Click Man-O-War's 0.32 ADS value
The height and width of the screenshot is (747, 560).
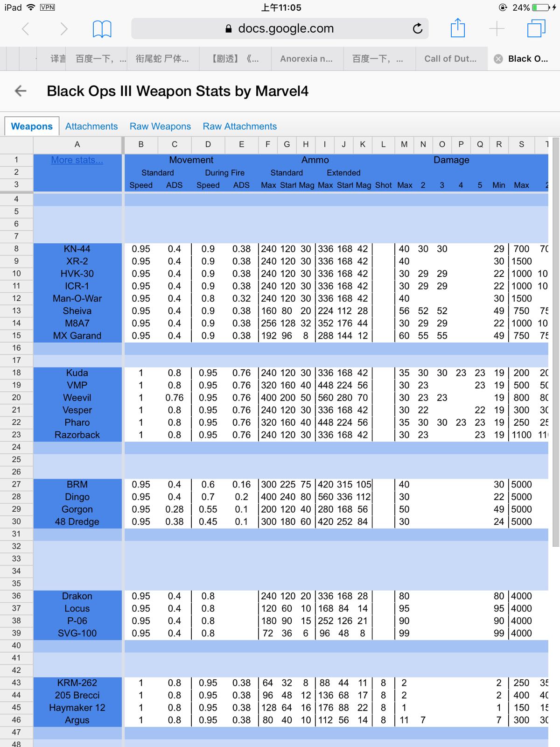pos(241,298)
